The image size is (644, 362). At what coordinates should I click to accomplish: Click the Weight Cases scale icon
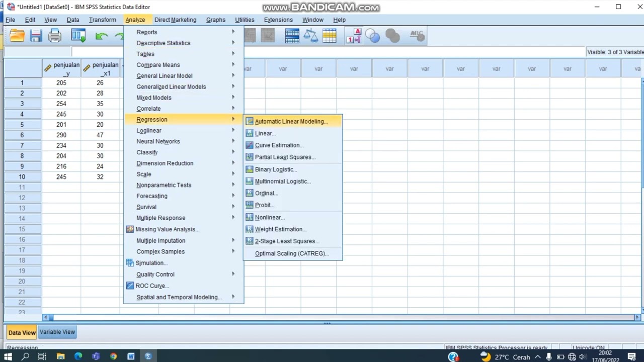pos(311,36)
